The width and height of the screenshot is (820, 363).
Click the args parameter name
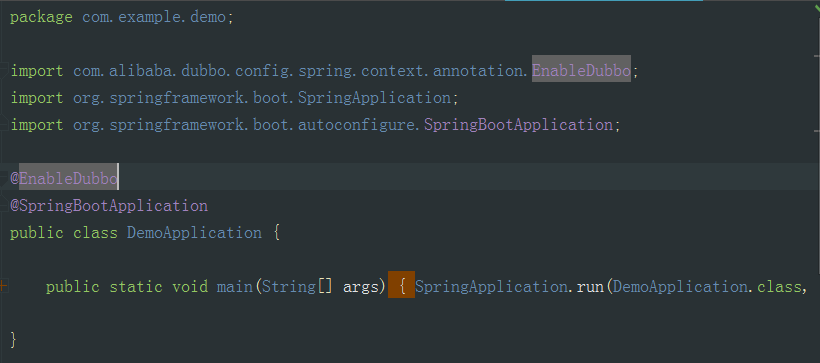pyautogui.click(x=361, y=288)
